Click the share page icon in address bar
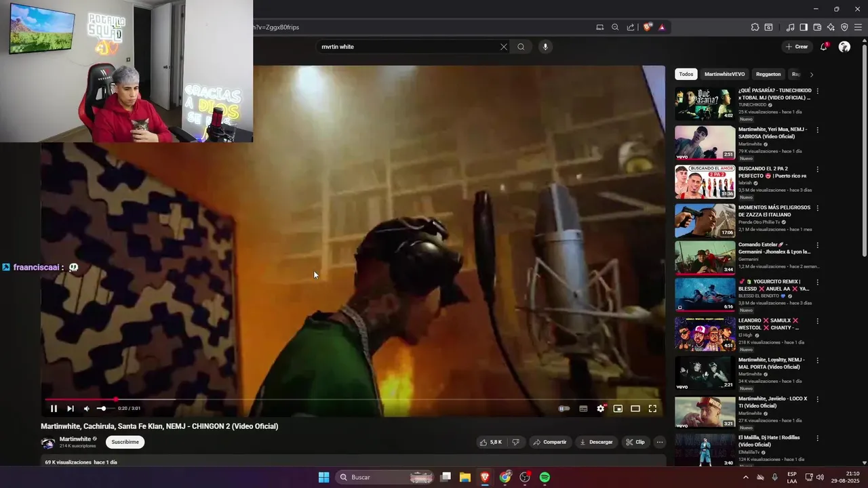The width and height of the screenshot is (868, 488). pyautogui.click(x=631, y=27)
